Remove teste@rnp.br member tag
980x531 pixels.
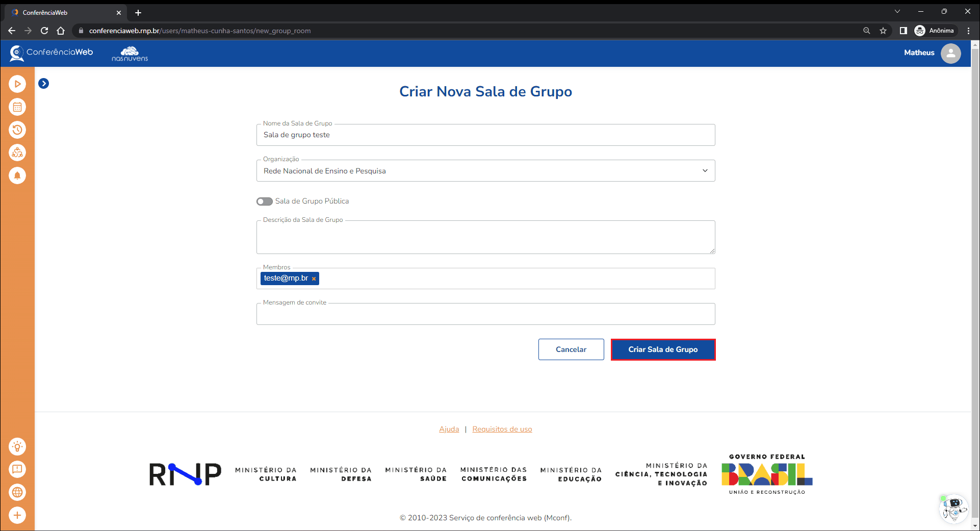tap(314, 279)
